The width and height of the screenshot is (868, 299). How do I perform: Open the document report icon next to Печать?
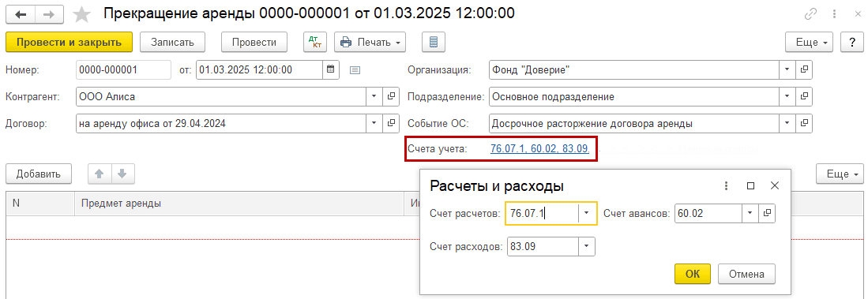pos(434,42)
